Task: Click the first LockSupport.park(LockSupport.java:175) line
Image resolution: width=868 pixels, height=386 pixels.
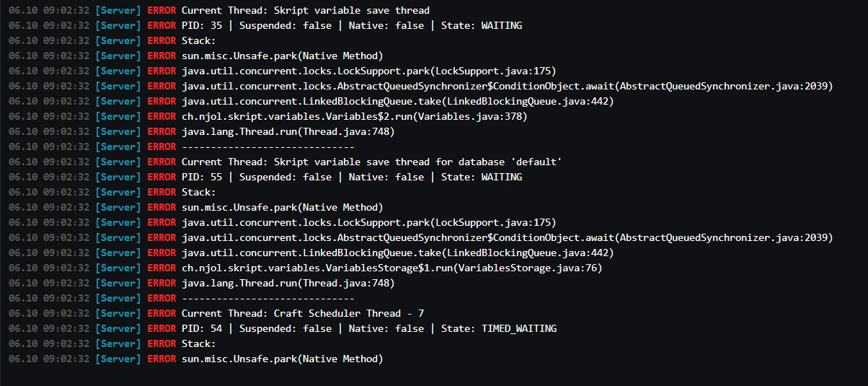Action: tap(283, 71)
